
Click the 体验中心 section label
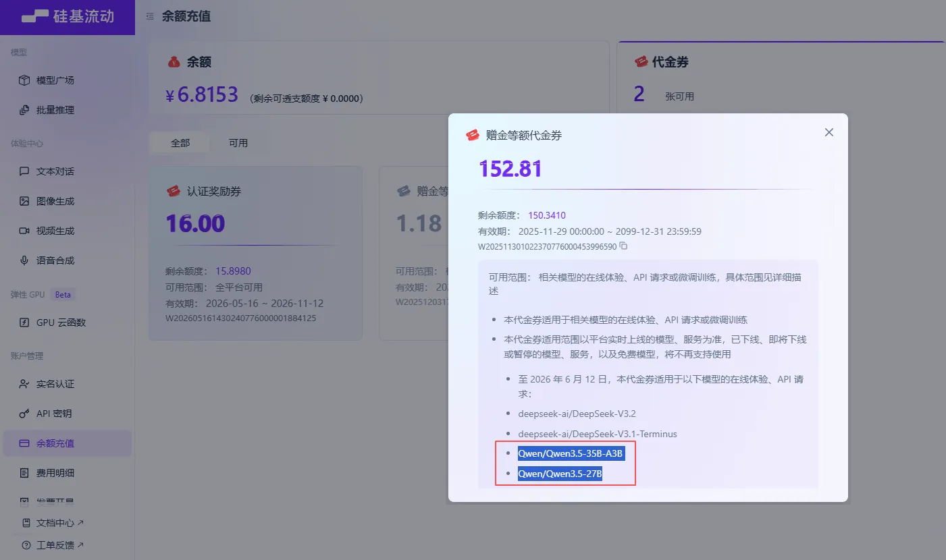point(27,144)
